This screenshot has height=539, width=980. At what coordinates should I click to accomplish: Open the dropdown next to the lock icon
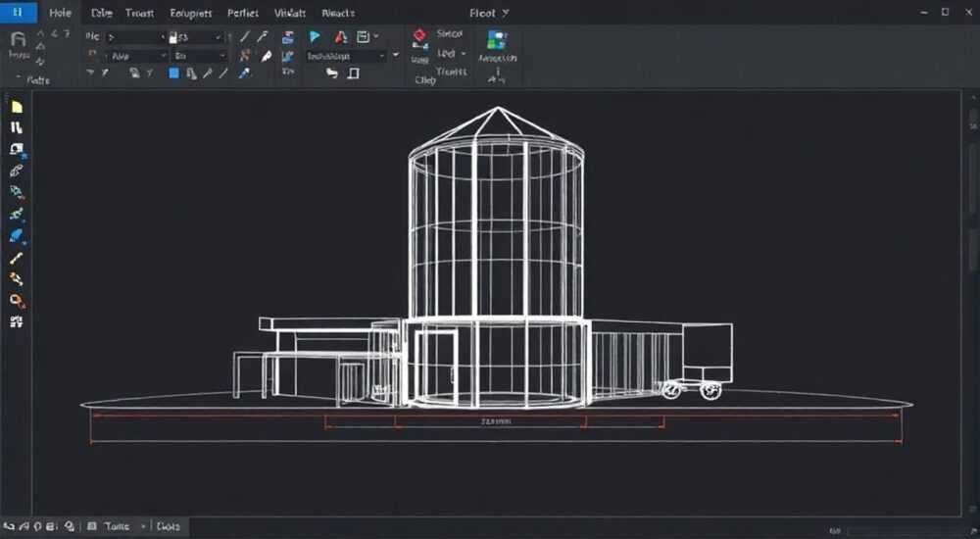tap(198, 37)
